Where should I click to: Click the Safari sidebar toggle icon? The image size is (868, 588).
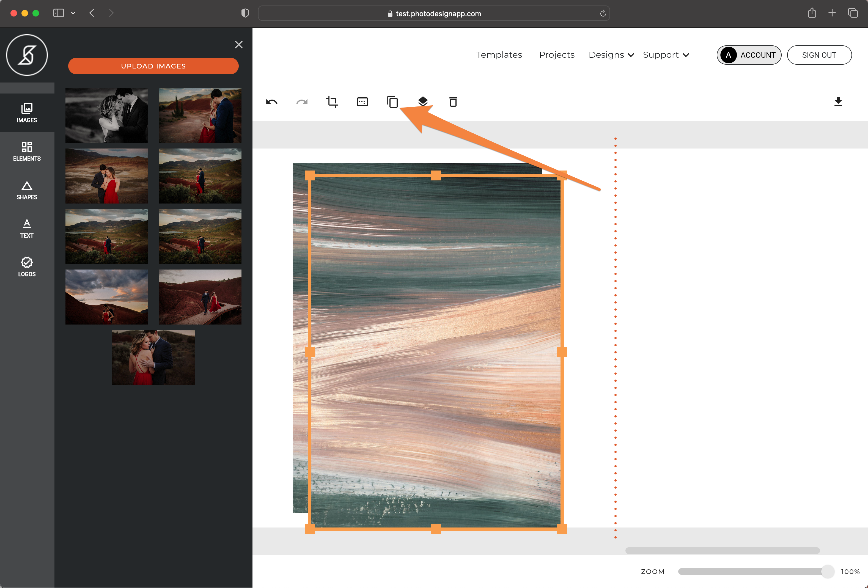[59, 13]
